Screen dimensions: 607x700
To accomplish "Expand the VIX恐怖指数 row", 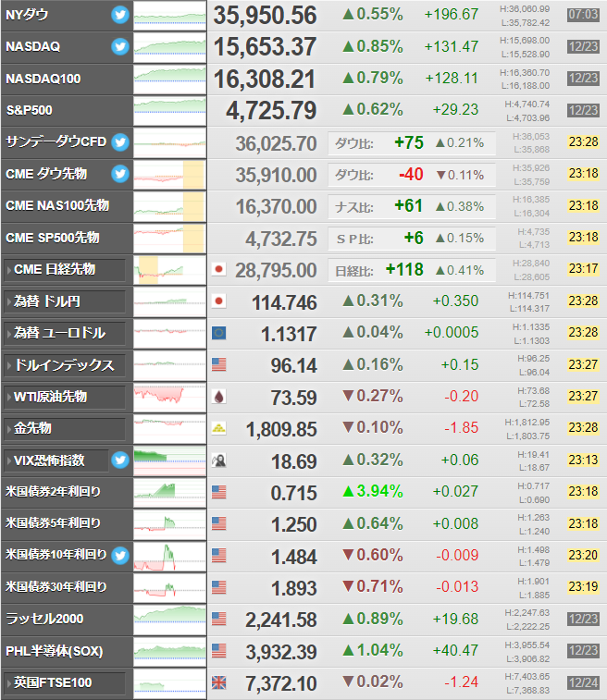I will (x=56, y=461).
